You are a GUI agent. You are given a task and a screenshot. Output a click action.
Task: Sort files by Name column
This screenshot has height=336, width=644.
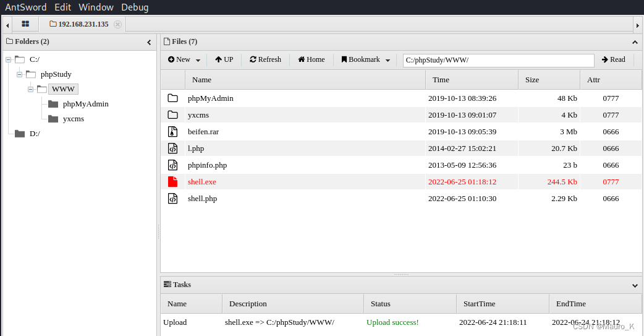pyautogui.click(x=305, y=80)
